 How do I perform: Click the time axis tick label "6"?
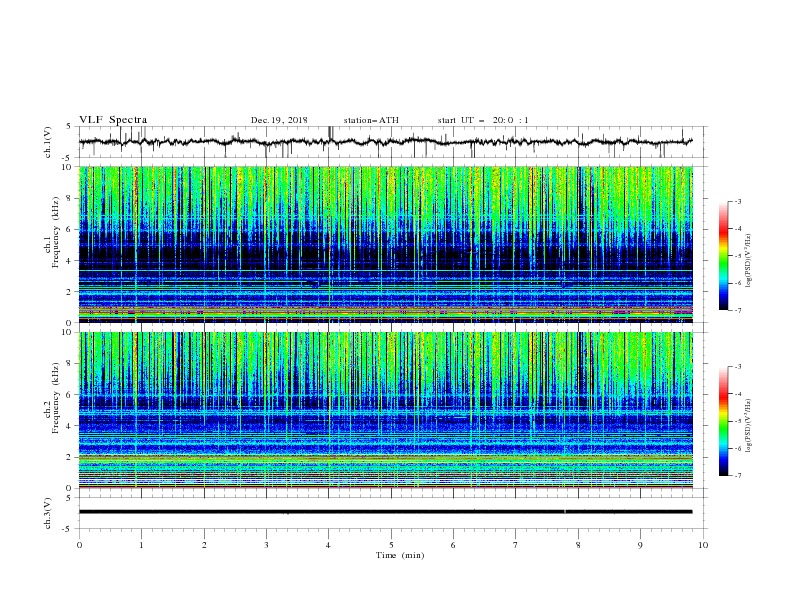(454, 545)
